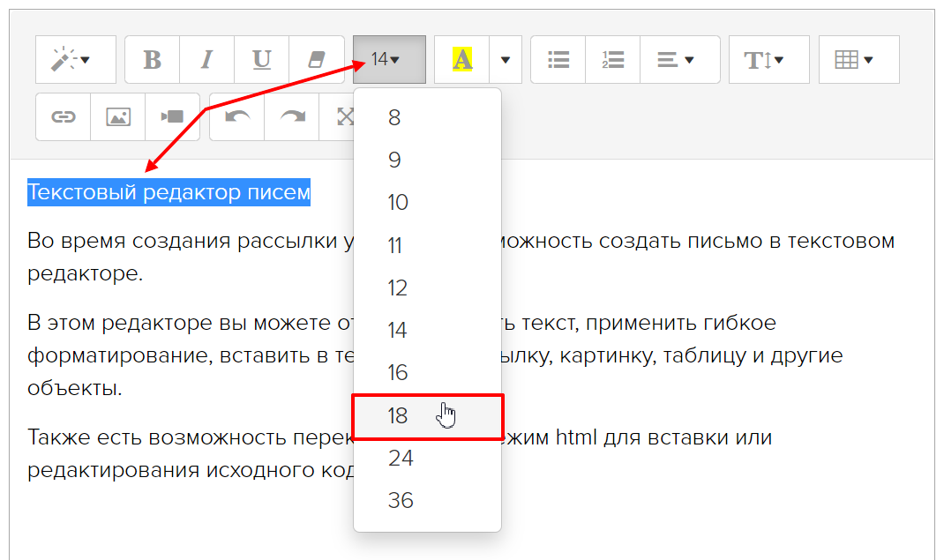This screenshot has height=560, width=944.
Task: Click the eraser clear formatting icon
Action: point(316,60)
